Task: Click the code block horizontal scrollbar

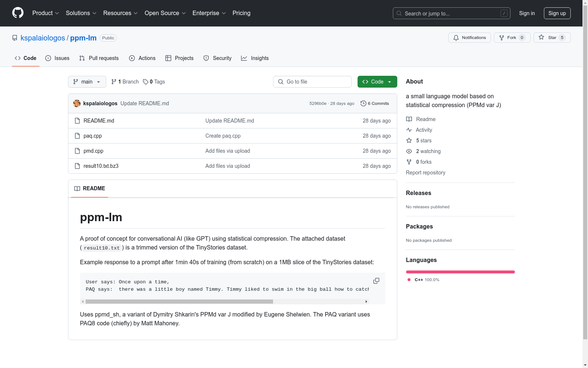Action: (x=179, y=301)
